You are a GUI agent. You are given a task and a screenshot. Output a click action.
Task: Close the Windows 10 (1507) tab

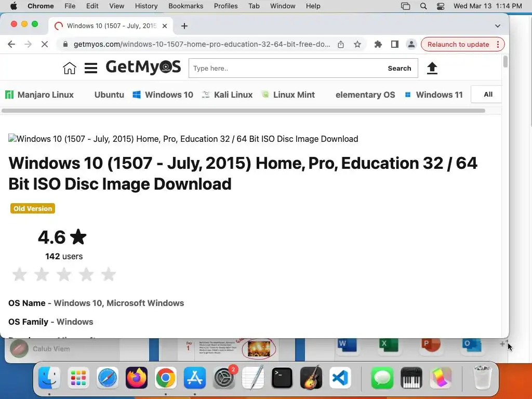165,26
